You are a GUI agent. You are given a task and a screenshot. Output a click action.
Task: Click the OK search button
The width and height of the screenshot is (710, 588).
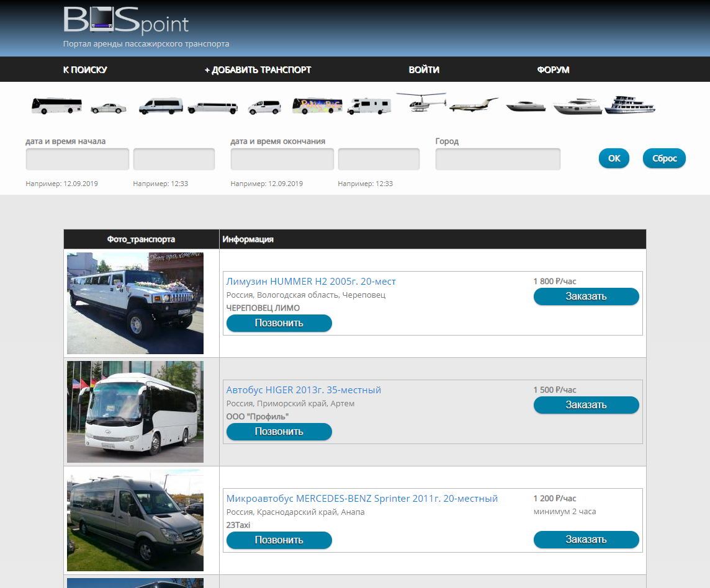click(x=614, y=158)
